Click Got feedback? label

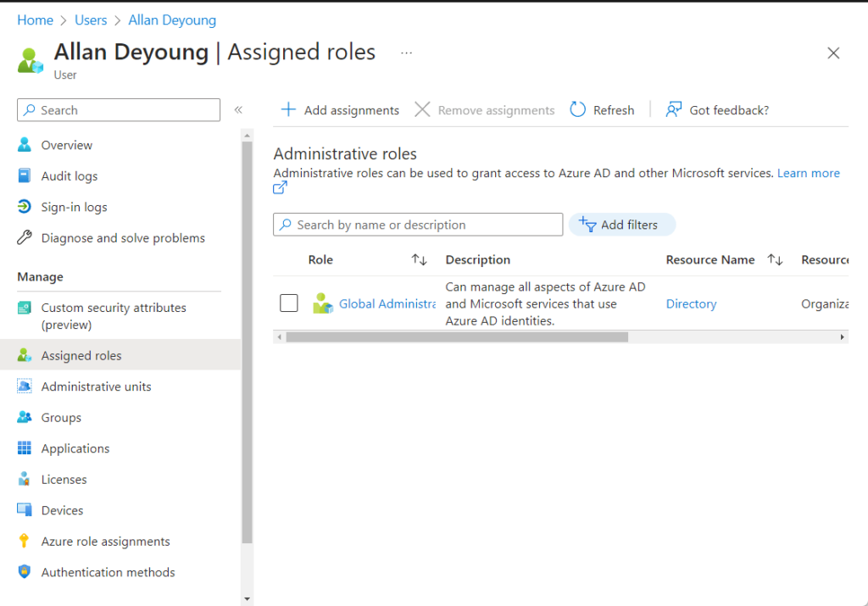(729, 110)
